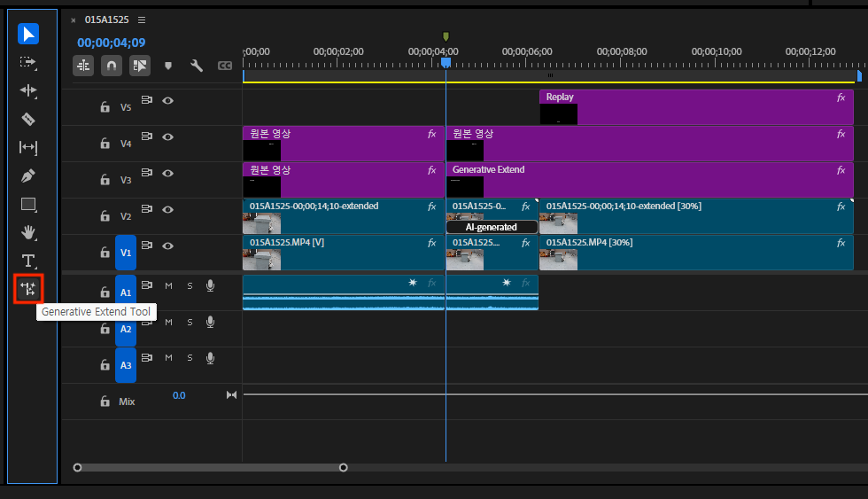Select the Hand tool
Screen dimensions: 868x499
pos(28,232)
